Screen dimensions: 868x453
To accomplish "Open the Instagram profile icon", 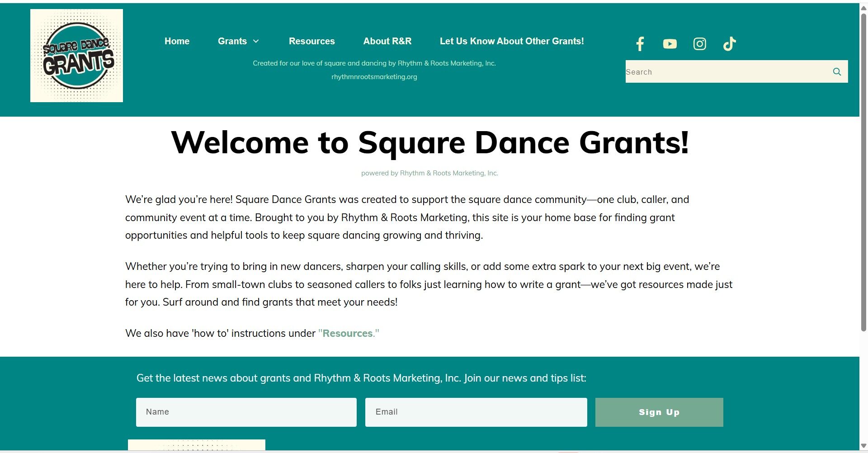I will [x=699, y=44].
